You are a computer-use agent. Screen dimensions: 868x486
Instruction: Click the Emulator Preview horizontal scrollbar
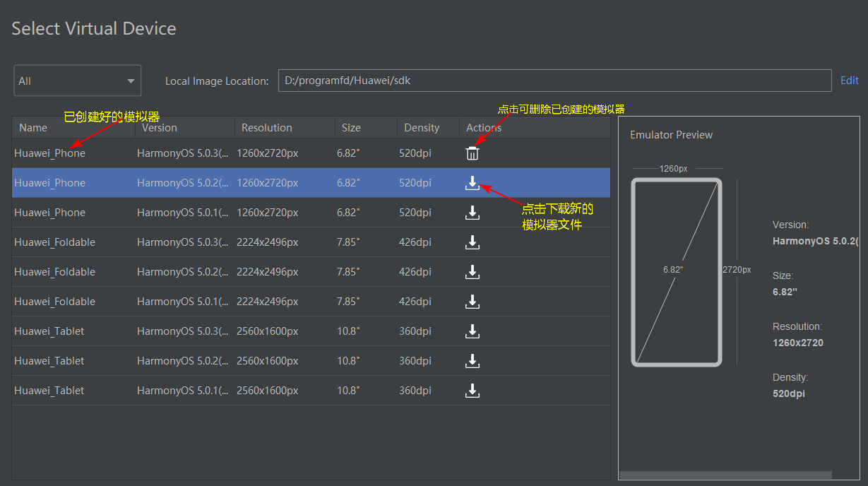725,475
